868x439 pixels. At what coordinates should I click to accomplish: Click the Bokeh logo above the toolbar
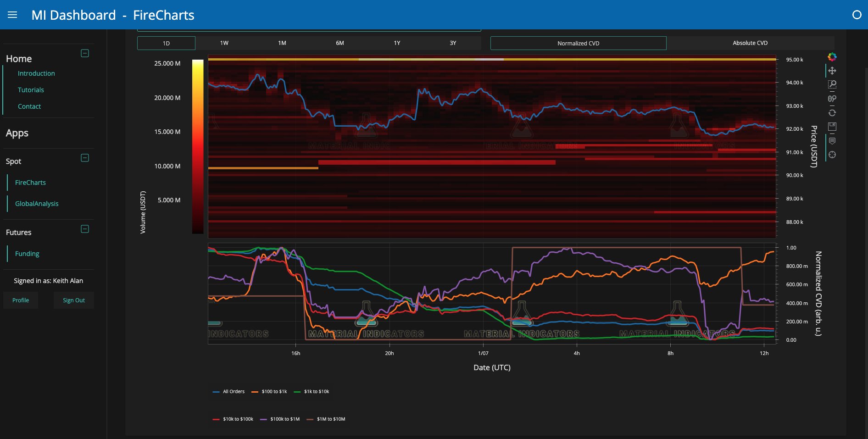(x=832, y=57)
